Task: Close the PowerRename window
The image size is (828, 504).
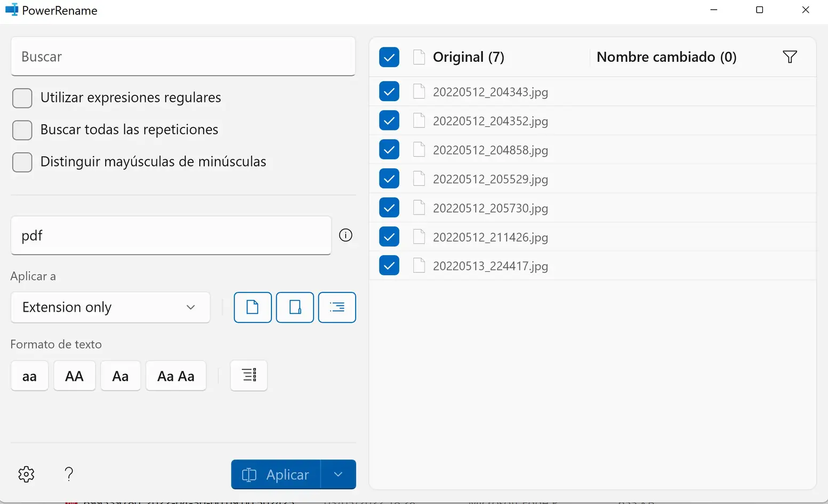Action: click(x=806, y=10)
